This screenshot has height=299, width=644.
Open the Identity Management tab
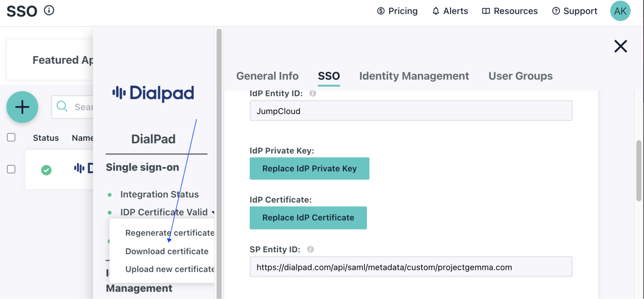pos(414,76)
